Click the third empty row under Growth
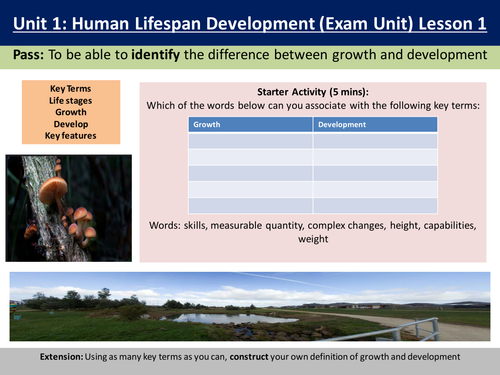500x375 pixels. 250,173
